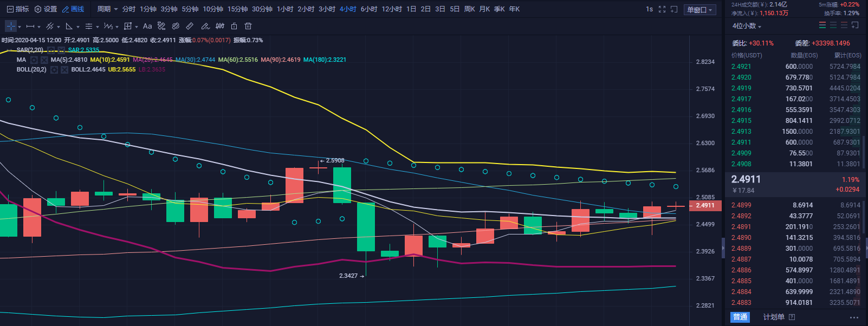Select the triangle angle drawing tool
868x326 pixels.
click(x=69, y=26)
